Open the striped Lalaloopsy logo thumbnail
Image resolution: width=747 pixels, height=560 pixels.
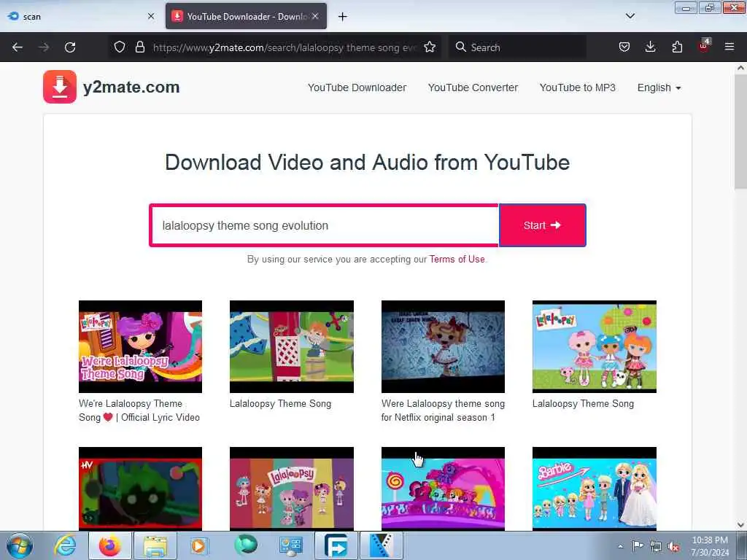292,489
